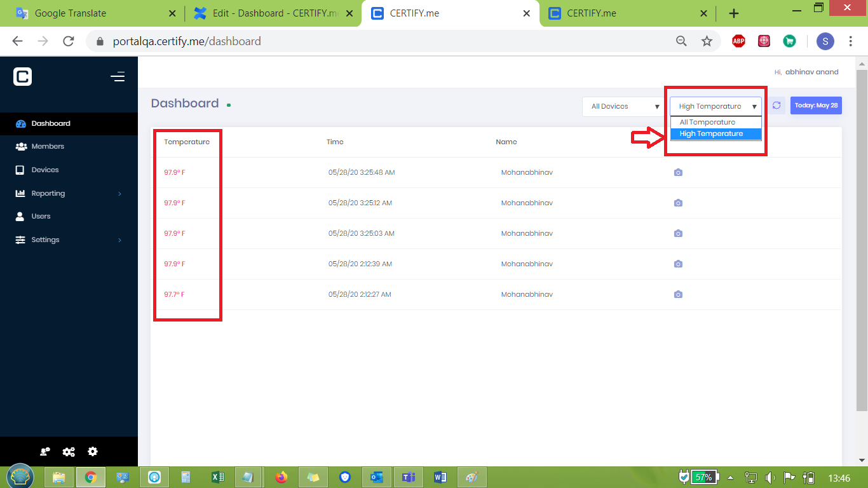868x488 pixels.
Task: Open the High Temperature filter dropdown
Action: pyautogui.click(x=715, y=106)
